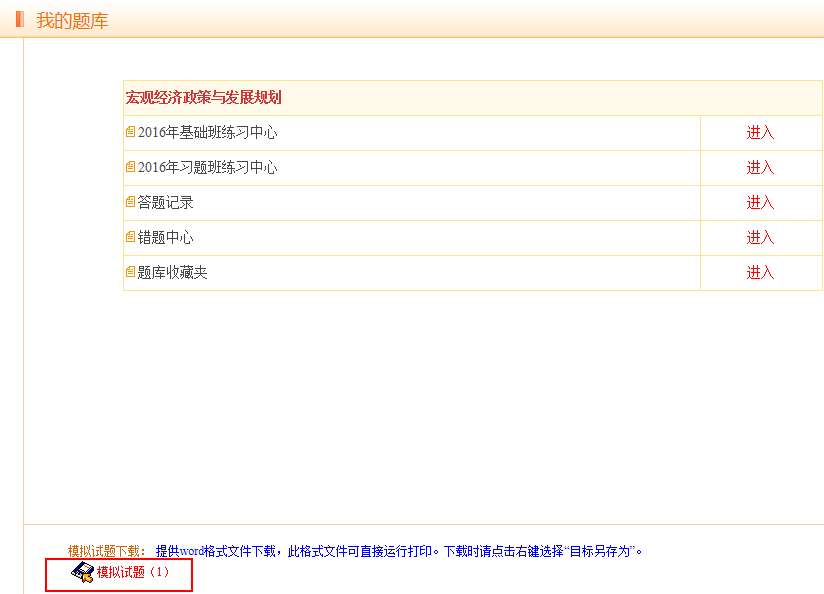Screen dimensions: 824x594
Task: Select the 错题中心 row label
Action: [165, 238]
